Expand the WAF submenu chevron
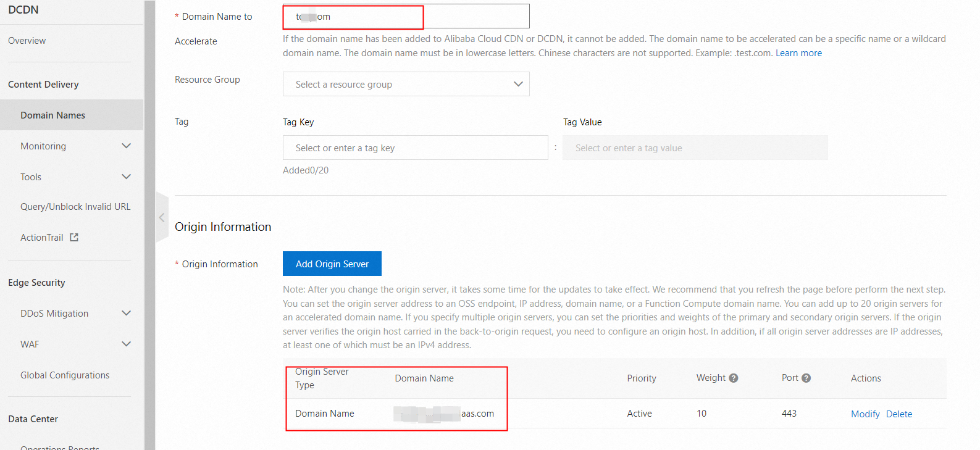 (x=127, y=344)
